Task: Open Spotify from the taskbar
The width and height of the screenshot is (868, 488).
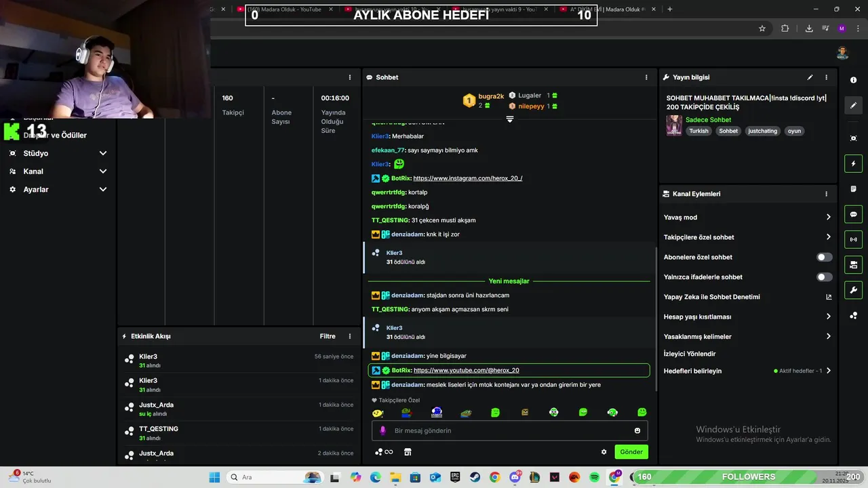Action: coord(595,477)
